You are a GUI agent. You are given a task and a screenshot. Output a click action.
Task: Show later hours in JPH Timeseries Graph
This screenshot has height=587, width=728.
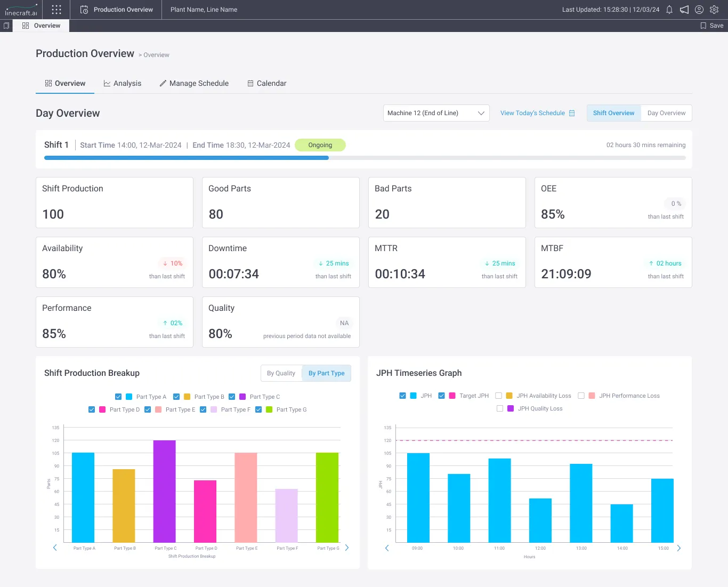coord(679,548)
